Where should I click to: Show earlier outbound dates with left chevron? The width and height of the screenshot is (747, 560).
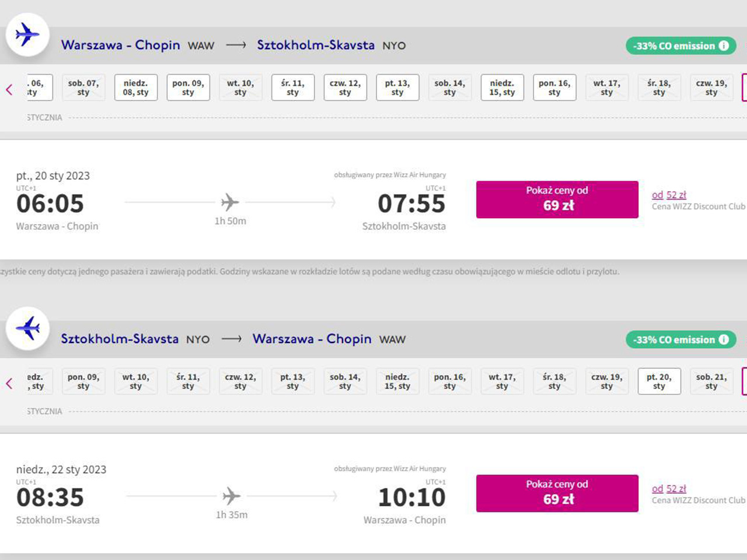tap(9, 89)
